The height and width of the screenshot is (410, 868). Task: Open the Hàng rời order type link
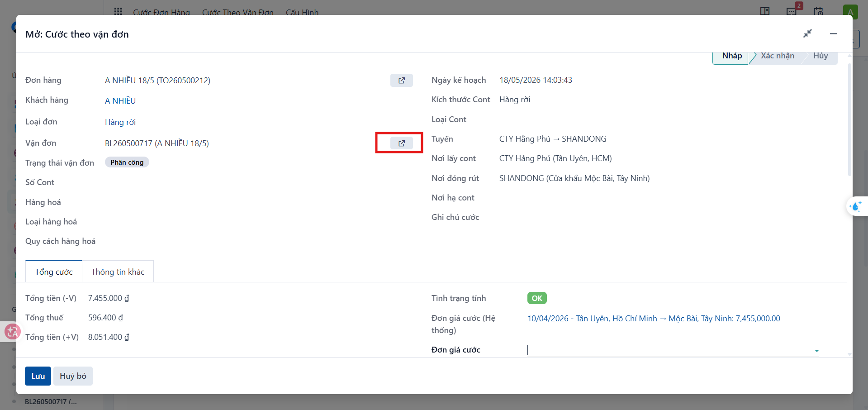coord(120,122)
